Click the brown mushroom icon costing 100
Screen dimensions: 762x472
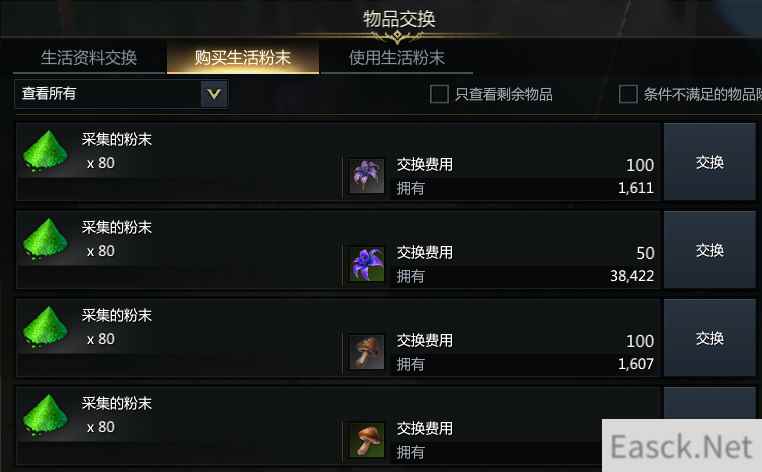(x=367, y=352)
